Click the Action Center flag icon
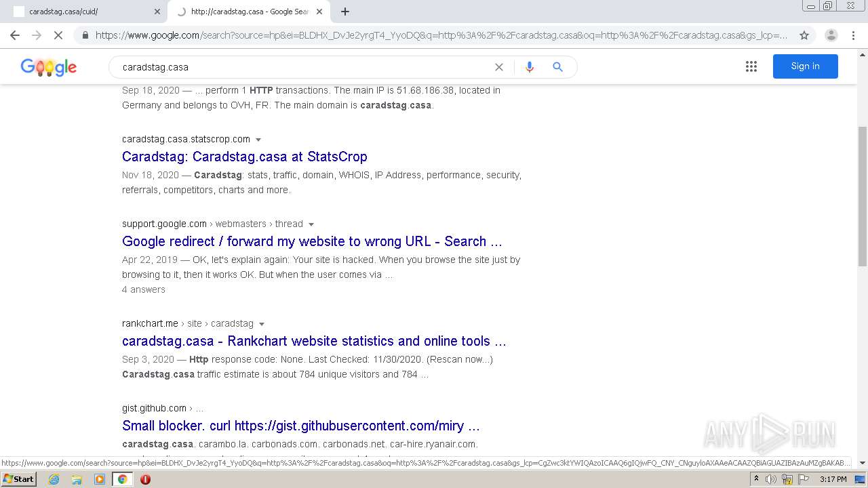Viewport: 868px width, 488px height. click(804, 479)
